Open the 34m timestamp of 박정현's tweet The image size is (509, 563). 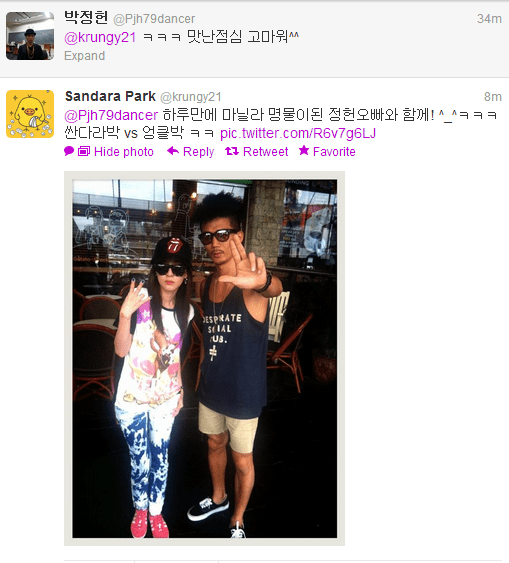click(489, 19)
